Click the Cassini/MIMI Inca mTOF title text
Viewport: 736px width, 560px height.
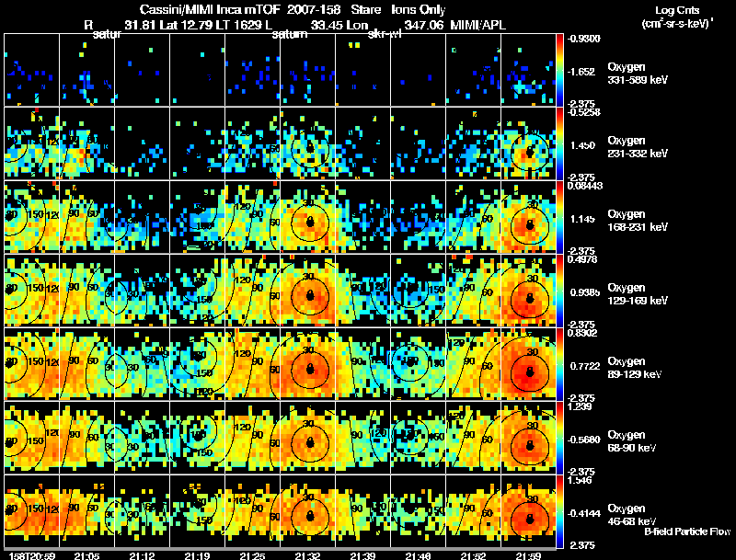(211, 9)
